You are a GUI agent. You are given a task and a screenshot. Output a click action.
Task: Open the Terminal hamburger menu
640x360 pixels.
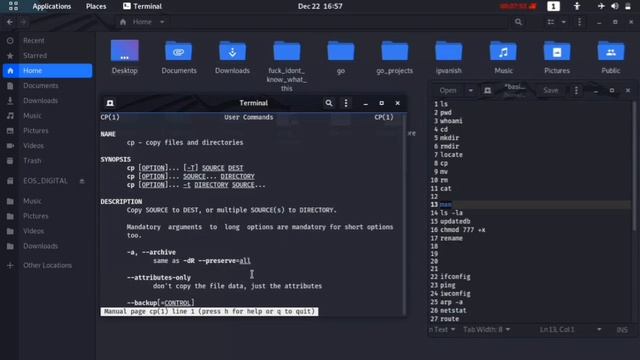pyautogui.click(x=346, y=103)
